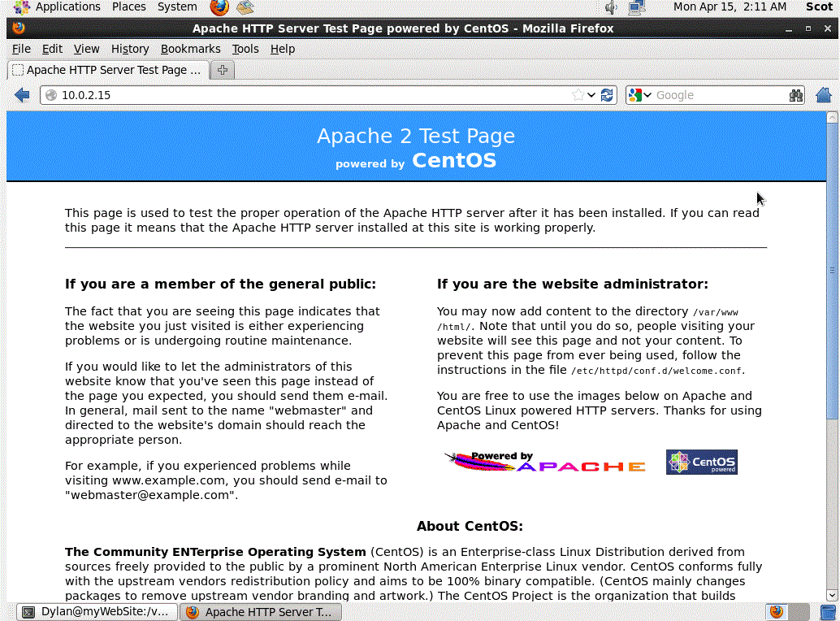The width and height of the screenshot is (840, 621).
Task: Reload the current page
Action: click(607, 95)
